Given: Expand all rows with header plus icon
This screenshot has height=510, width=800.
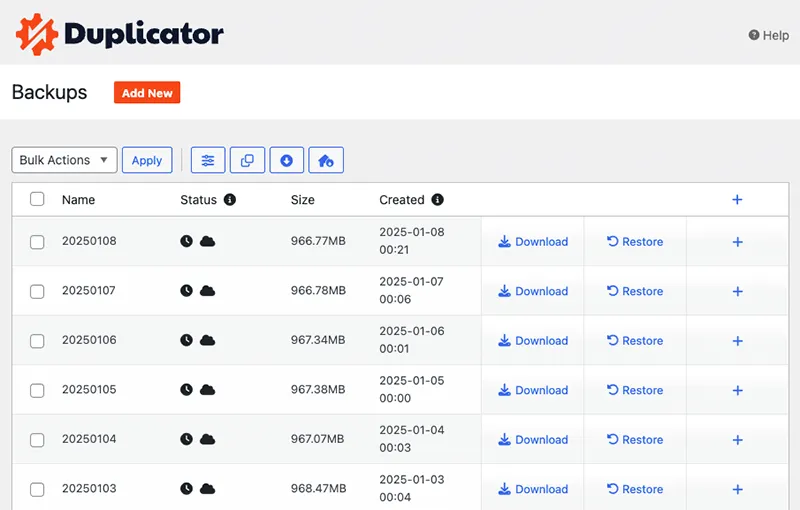Looking at the screenshot, I should 737,199.
